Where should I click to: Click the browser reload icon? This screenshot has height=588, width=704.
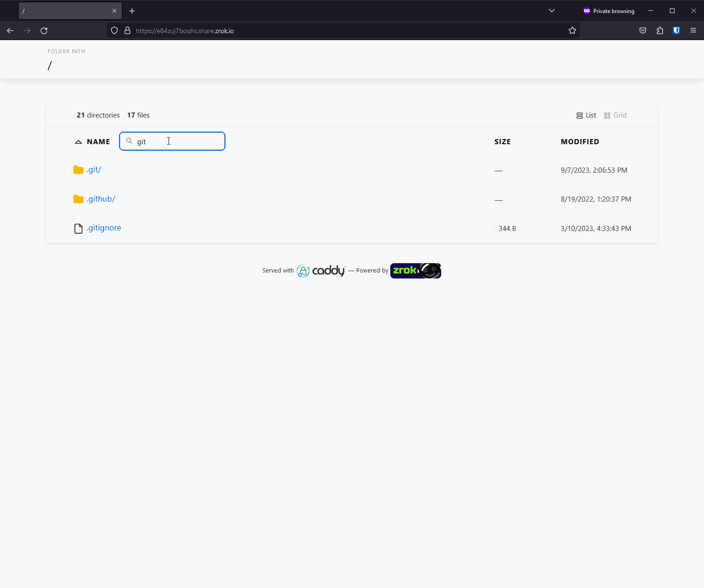point(44,31)
